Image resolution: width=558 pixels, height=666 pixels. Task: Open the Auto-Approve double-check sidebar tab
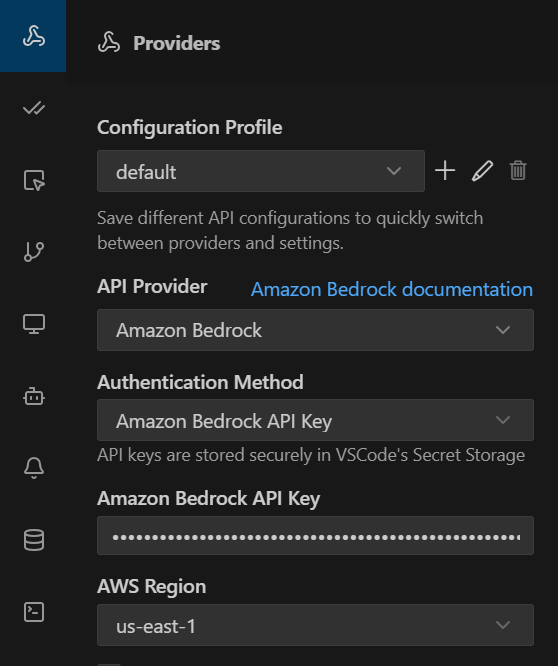tap(34, 108)
